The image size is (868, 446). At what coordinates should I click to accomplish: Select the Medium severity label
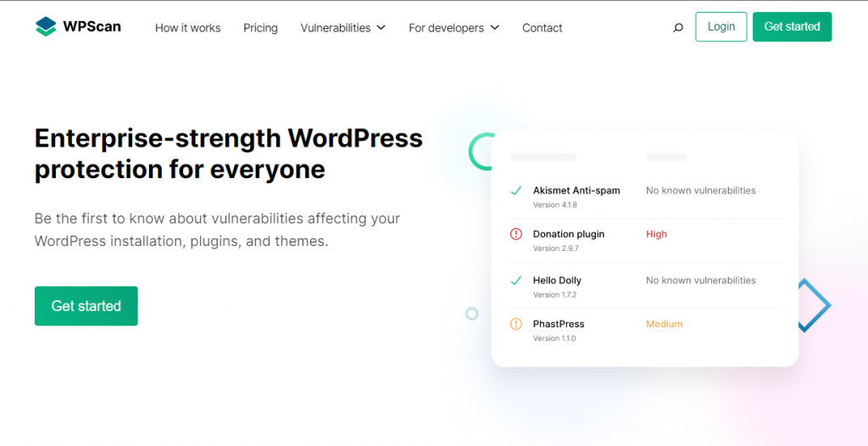coord(664,324)
